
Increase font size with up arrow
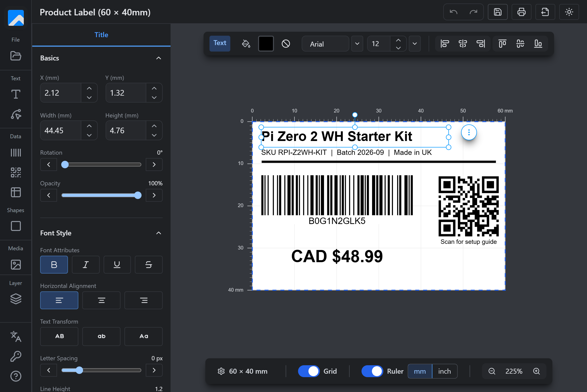pos(398,40)
